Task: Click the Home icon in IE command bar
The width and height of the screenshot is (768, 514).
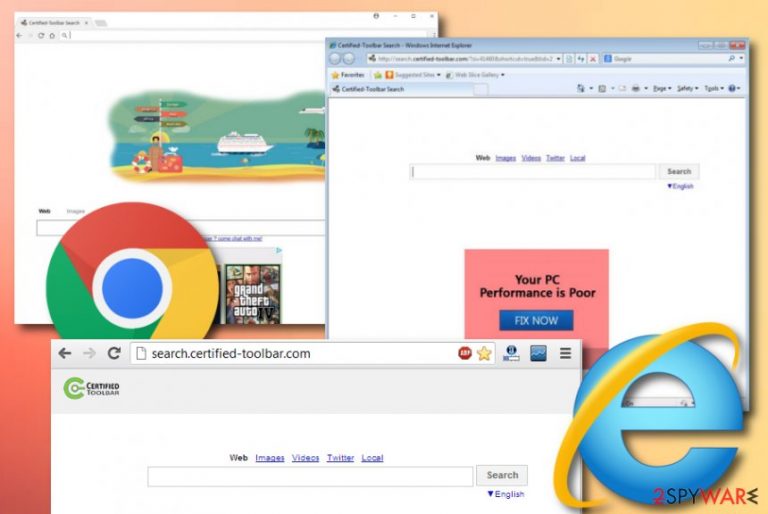Action: pos(581,88)
